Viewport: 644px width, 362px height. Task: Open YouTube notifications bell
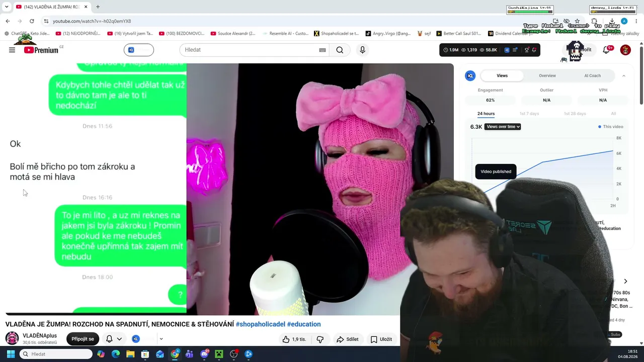(606, 50)
